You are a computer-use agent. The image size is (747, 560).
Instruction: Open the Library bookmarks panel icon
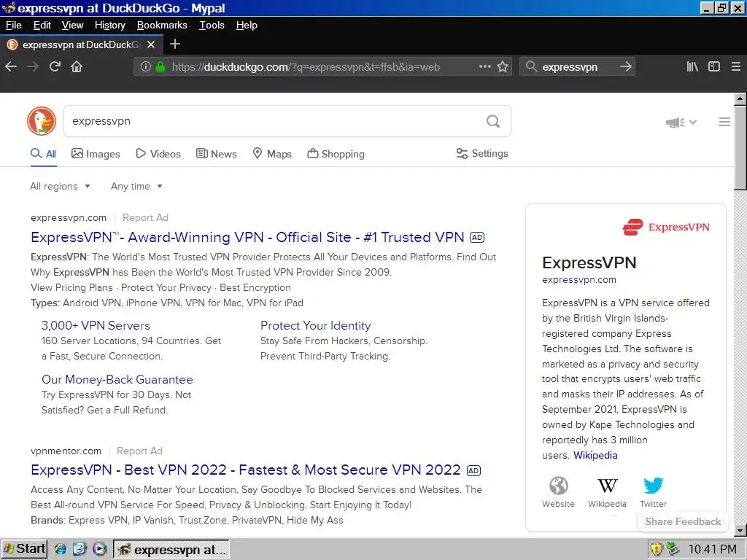(x=692, y=66)
